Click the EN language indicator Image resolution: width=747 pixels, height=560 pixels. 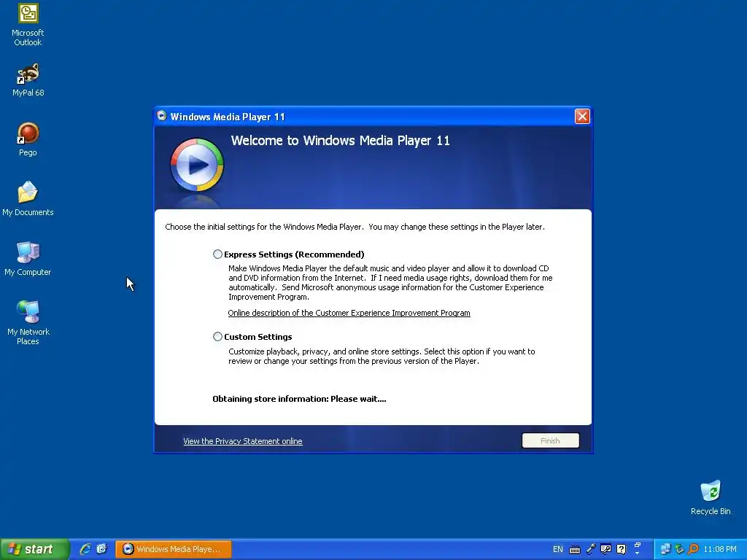click(x=558, y=549)
